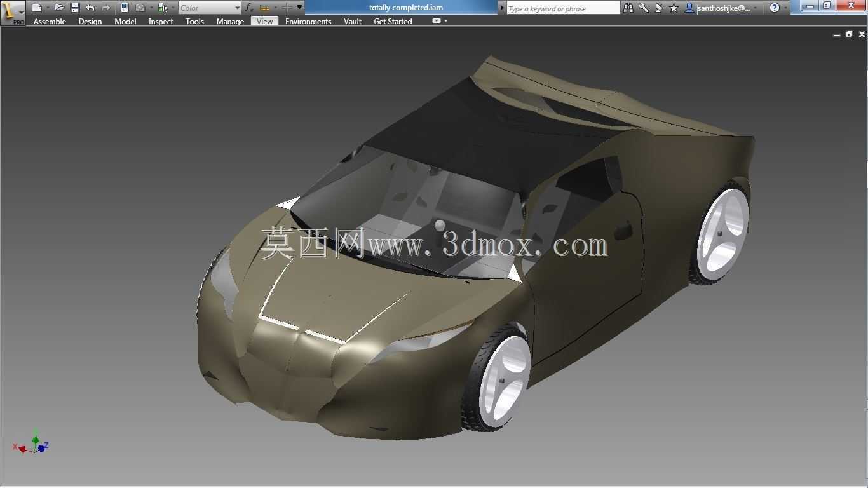This screenshot has height=488, width=868.
Task: Open the Inspect ribbon tab
Action: click(x=161, y=21)
